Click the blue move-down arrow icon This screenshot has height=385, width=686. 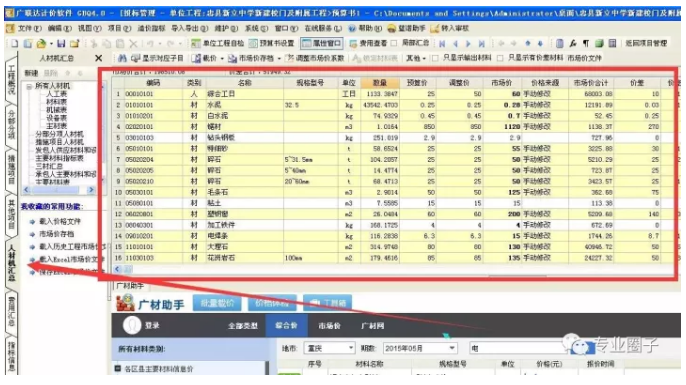point(540,43)
